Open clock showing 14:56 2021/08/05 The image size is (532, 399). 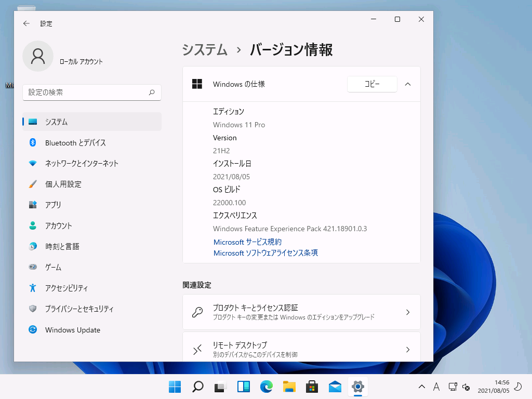pos(494,387)
